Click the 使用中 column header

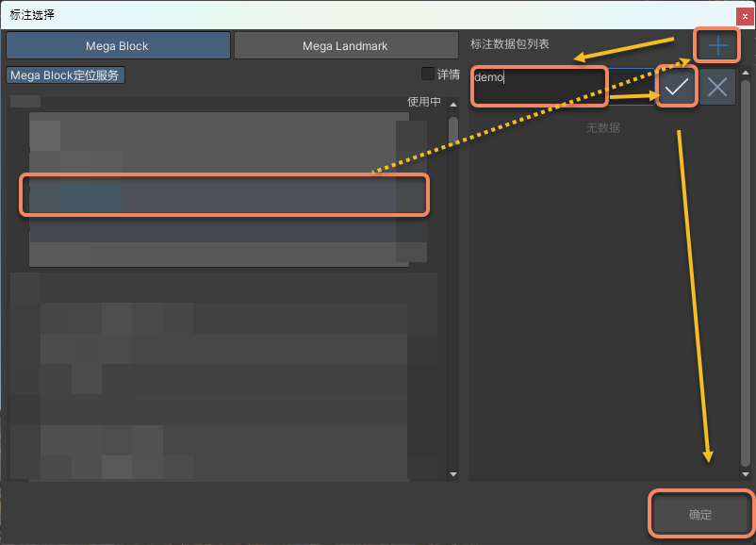click(x=423, y=102)
